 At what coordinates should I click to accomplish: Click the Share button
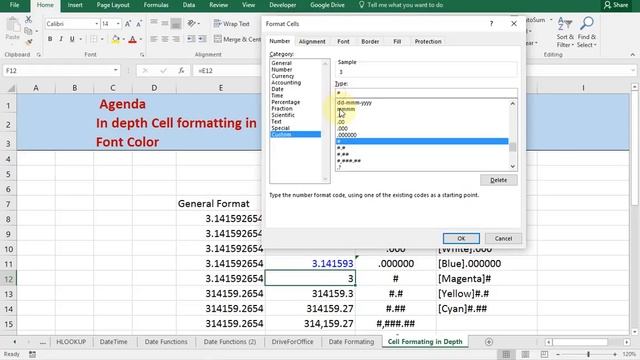click(x=616, y=5)
